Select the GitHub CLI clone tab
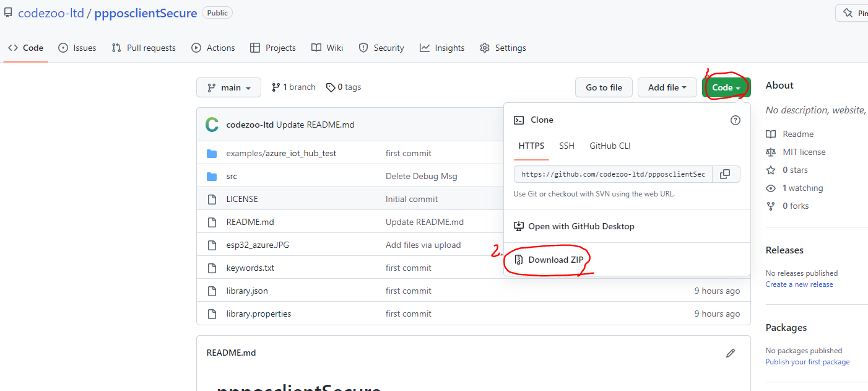The image size is (868, 391). pyautogui.click(x=610, y=146)
